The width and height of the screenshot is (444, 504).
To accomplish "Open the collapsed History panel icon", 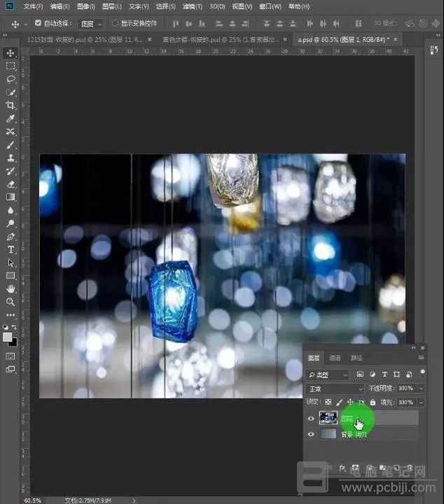I will [433, 50].
